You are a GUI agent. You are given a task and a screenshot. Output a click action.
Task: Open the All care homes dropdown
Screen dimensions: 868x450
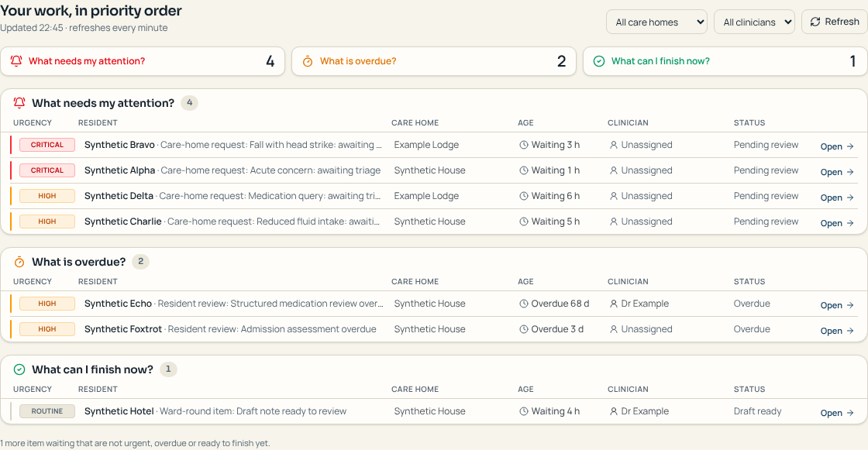(x=656, y=22)
